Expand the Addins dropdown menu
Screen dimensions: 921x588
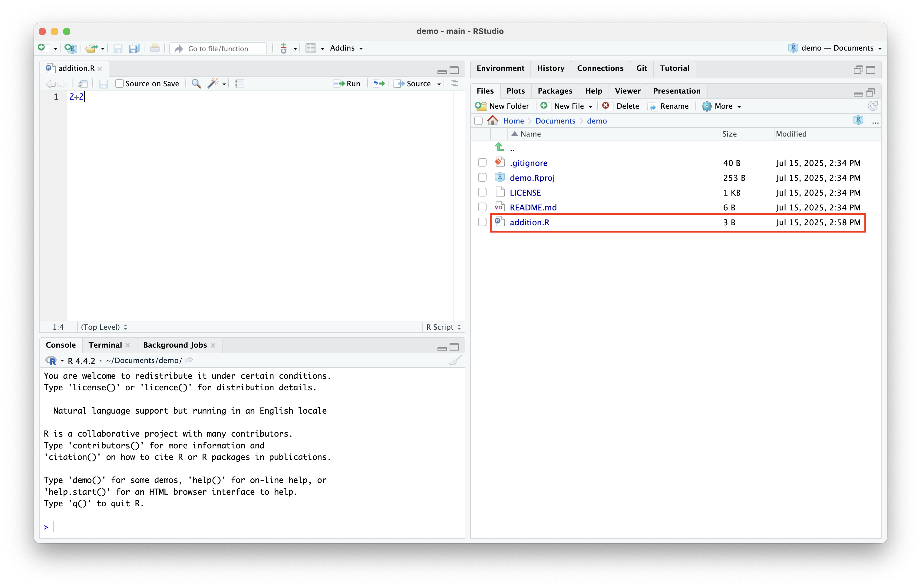[346, 48]
